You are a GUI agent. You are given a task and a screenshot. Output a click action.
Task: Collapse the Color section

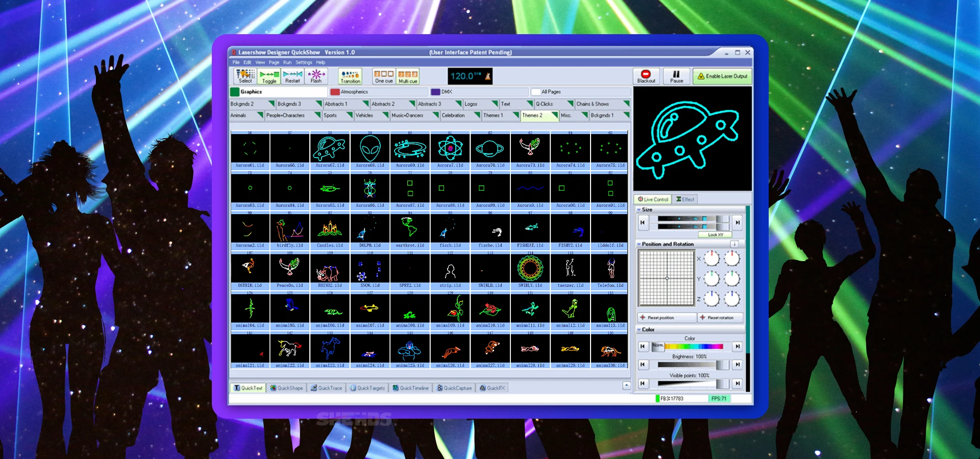(639, 330)
